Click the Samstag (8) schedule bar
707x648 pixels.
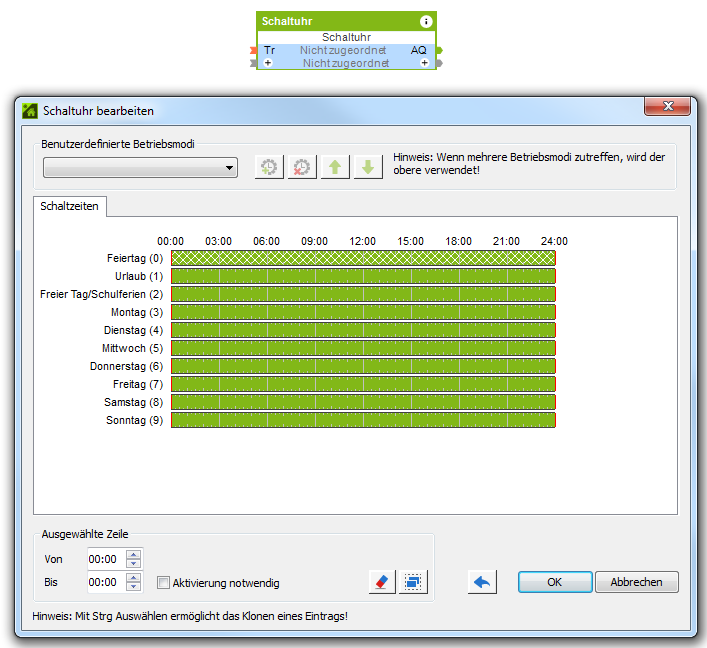[363, 402]
